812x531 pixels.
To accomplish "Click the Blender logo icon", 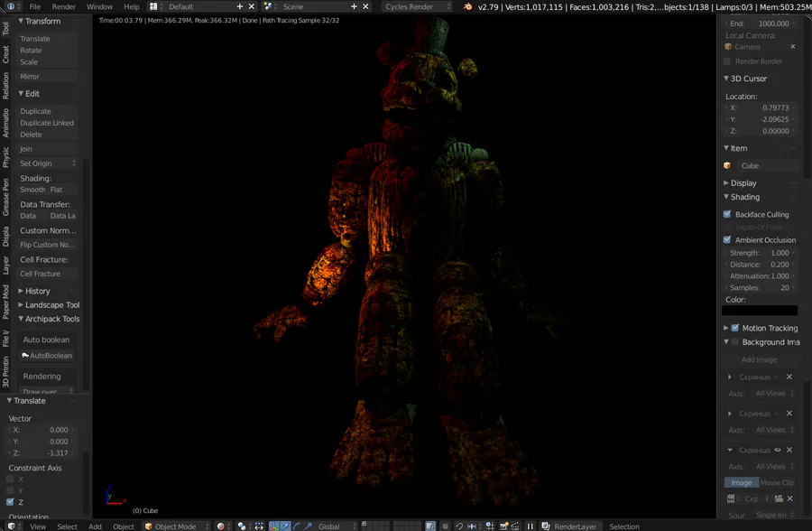I will (x=467, y=6).
